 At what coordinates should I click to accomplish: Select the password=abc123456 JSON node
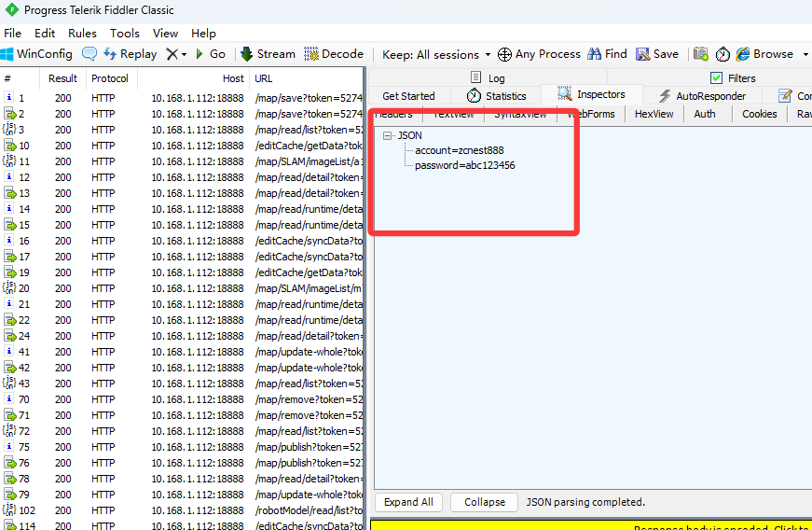(465, 165)
